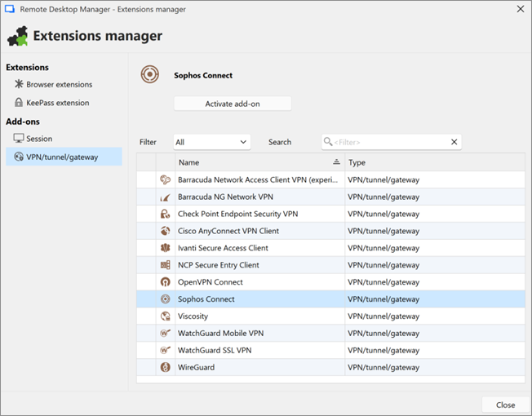
Task: Click the search magnifier icon
Action: coord(328,141)
